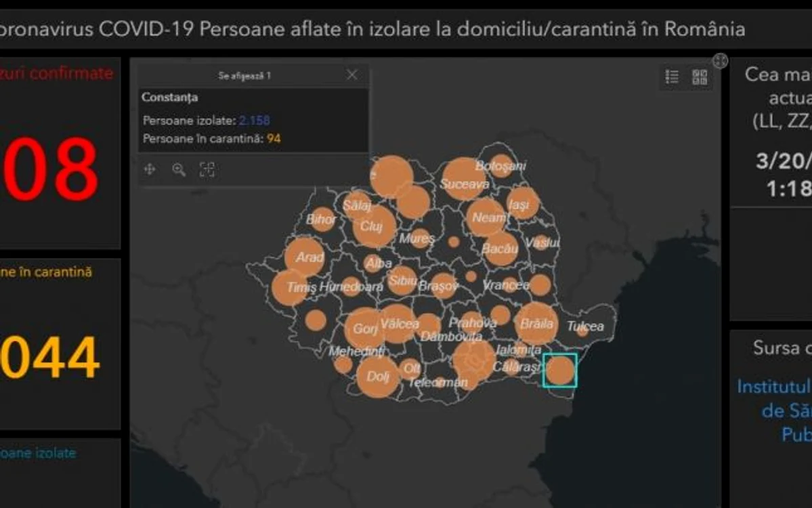Open the Institutul de Sănătate source link
812x508 pixels.
774,410
